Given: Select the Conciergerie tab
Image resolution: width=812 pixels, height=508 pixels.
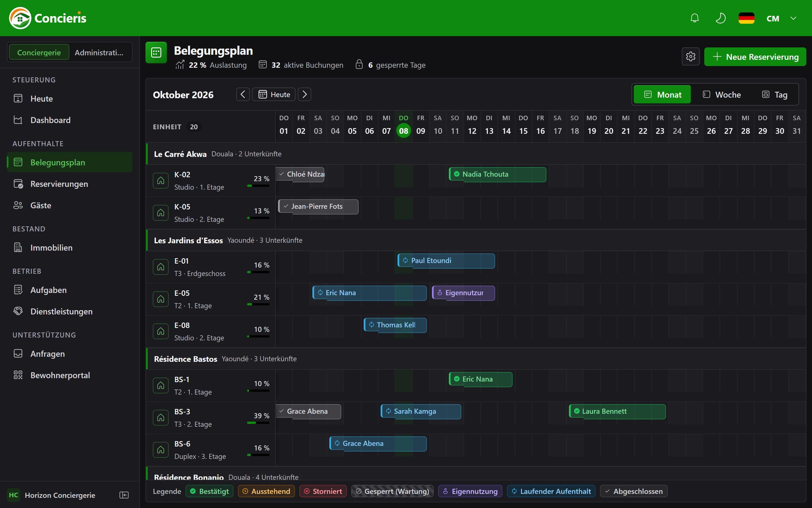Looking at the screenshot, I should pos(39,52).
